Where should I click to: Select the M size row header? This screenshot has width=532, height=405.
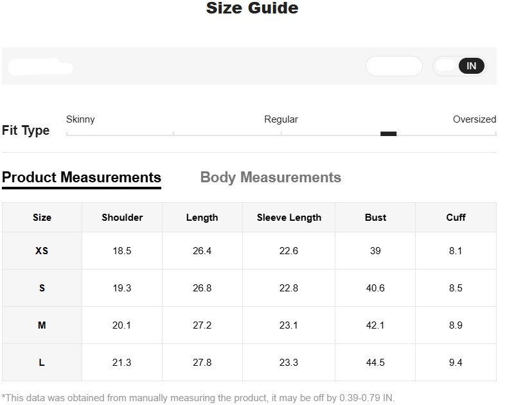pos(42,325)
